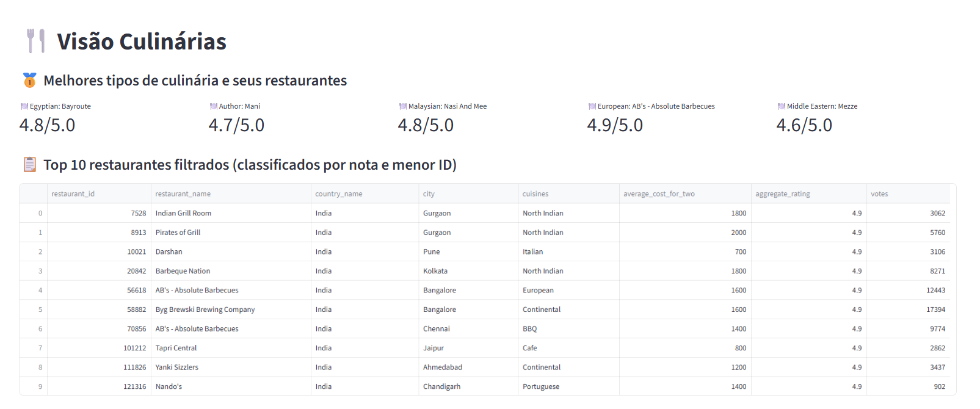Click European: AB's - Absolute Barbecues label
The height and width of the screenshot is (409, 980).
(x=656, y=106)
